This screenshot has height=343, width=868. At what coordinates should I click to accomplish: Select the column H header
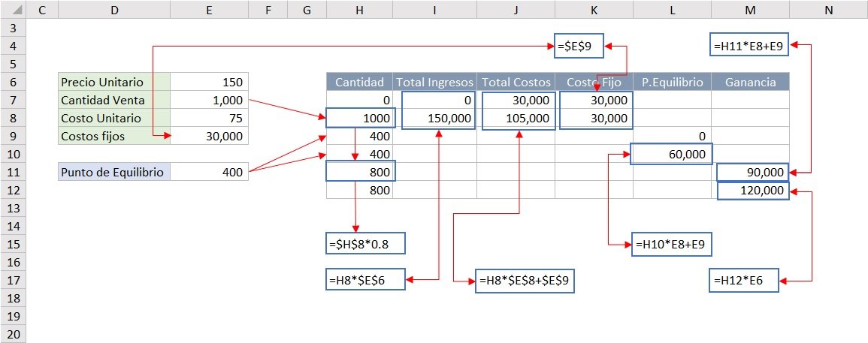point(359,10)
